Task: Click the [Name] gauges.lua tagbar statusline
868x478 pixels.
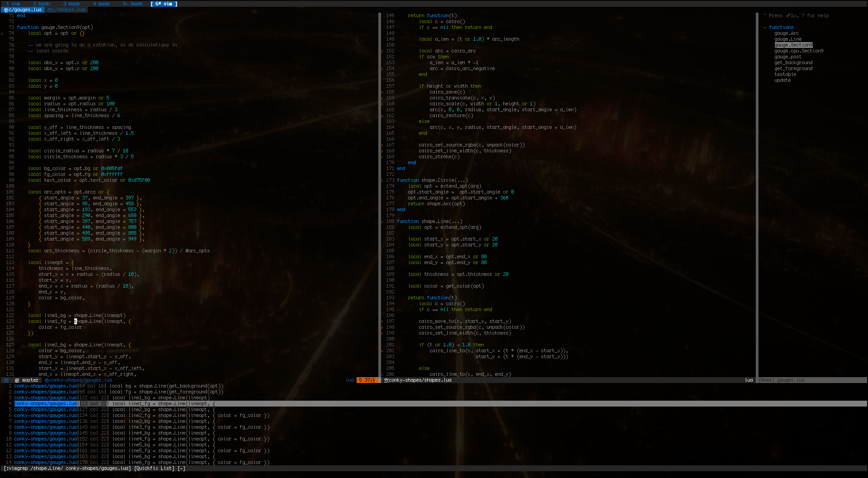Action: pyautogui.click(x=782, y=380)
